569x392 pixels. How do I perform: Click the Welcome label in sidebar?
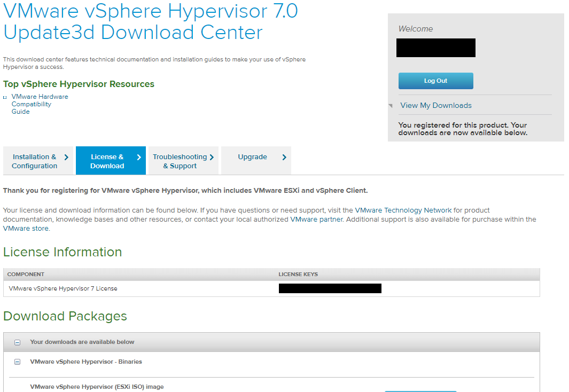pos(416,29)
